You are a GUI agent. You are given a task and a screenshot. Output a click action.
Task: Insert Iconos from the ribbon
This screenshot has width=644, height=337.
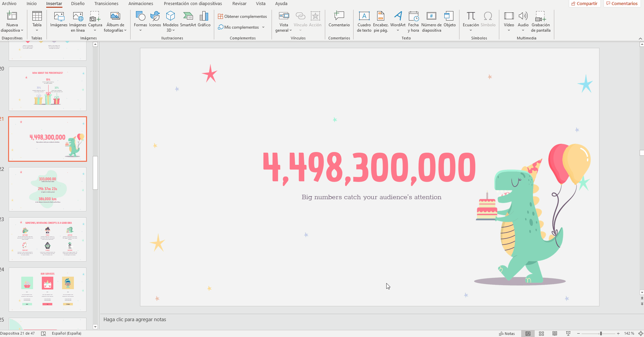point(155,19)
